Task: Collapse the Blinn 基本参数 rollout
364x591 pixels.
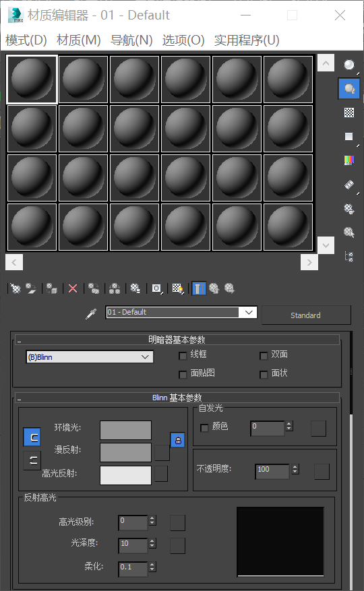Action: (x=177, y=398)
